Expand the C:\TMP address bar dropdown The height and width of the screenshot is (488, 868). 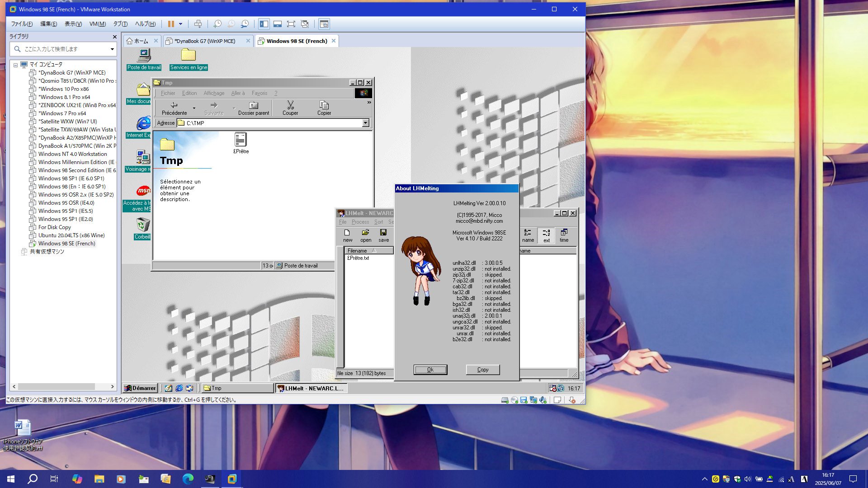coord(365,123)
